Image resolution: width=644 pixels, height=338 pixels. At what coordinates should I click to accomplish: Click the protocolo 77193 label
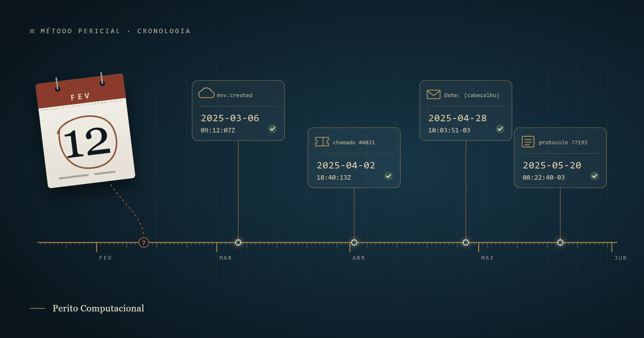pos(563,143)
